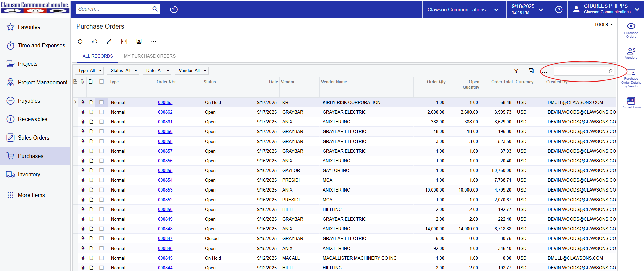Select the checkbox for order 000861
The width and height of the screenshot is (644, 271).
[x=101, y=122]
